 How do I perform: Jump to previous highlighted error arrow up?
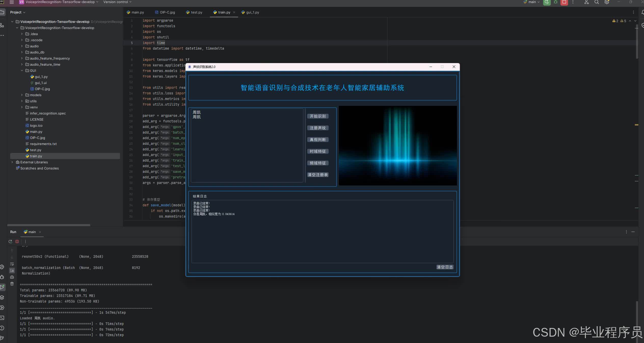point(630,21)
